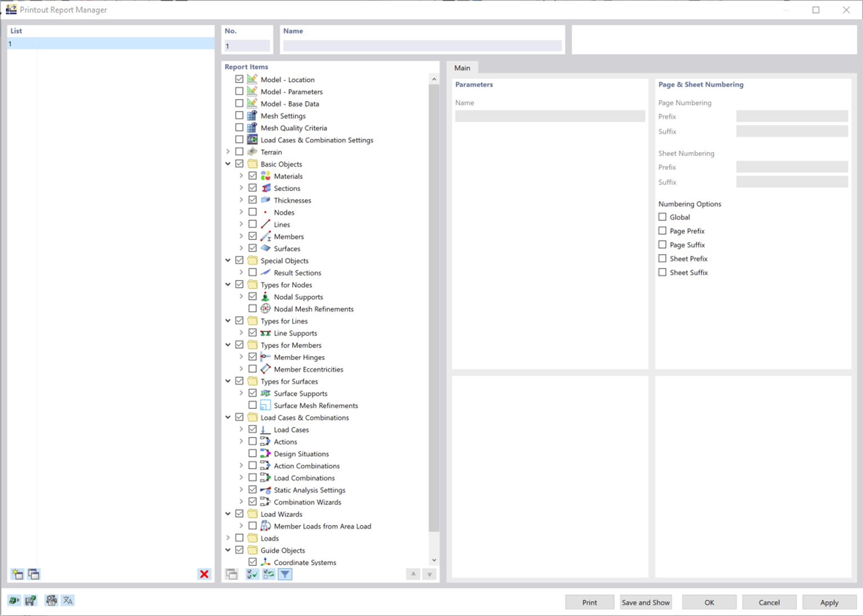Expand the Materials tree item
Image resolution: width=863 pixels, height=616 pixels.
(241, 175)
